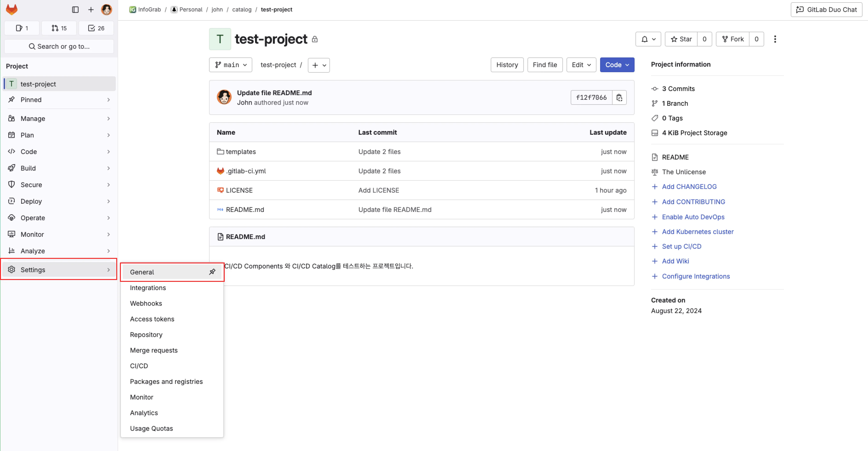
Task: Select CI/CD in the Settings submenu
Action: 139,366
